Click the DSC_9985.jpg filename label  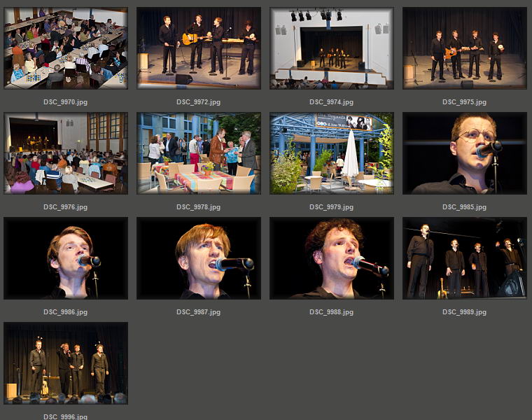(464, 207)
